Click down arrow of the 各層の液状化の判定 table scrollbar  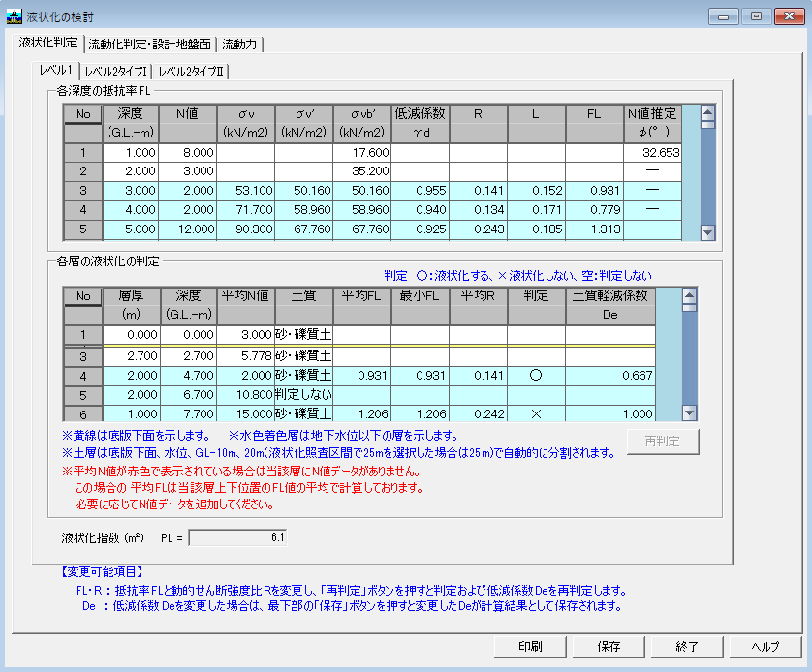pyautogui.click(x=689, y=413)
